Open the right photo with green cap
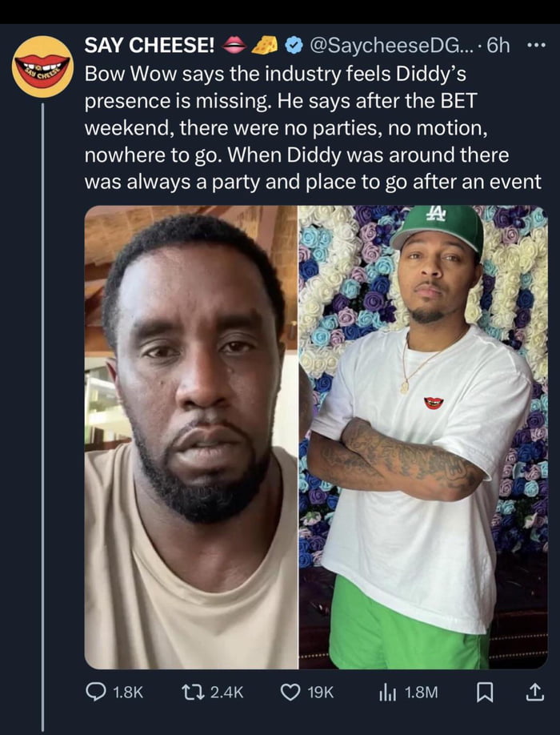This screenshot has width=560, height=735. coord(423,437)
